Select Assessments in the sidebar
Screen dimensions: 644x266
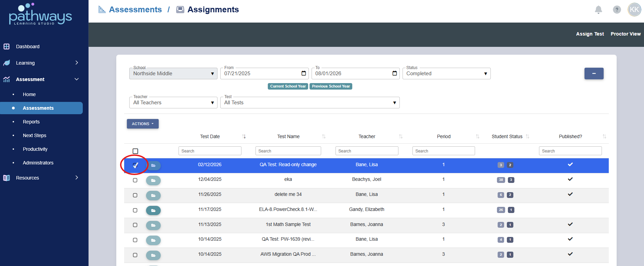41,108
